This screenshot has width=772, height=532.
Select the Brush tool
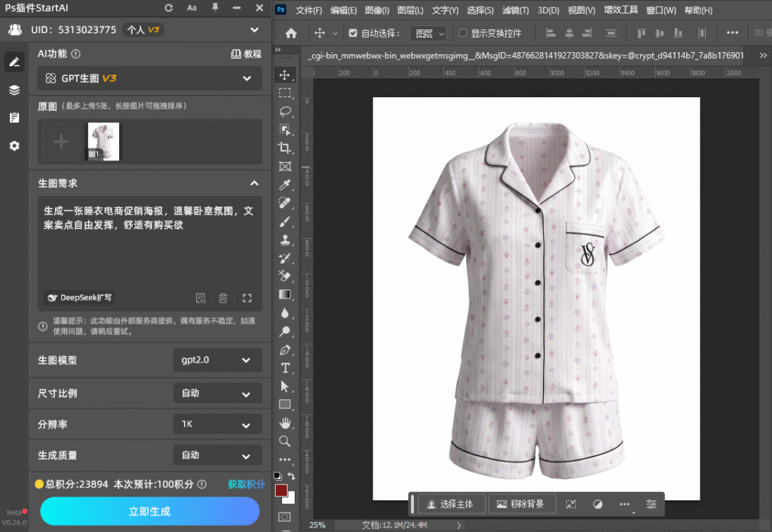point(284,222)
